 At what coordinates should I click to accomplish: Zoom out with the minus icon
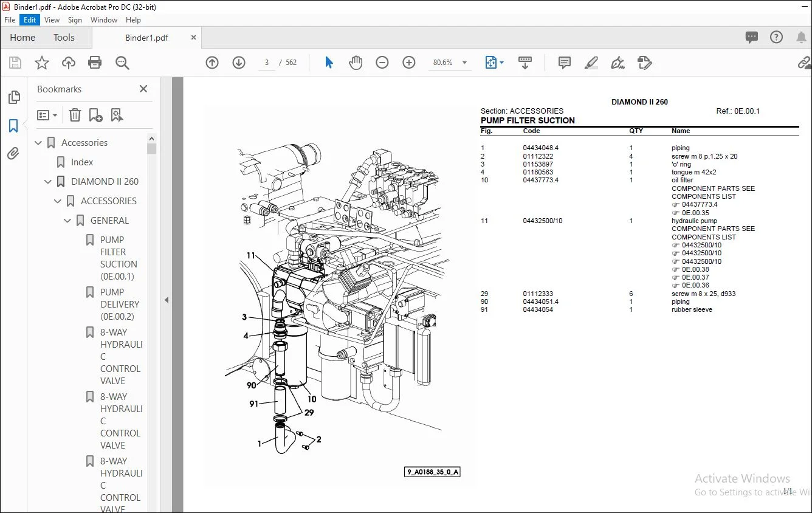pyautogui.click(x=382, y=63)
